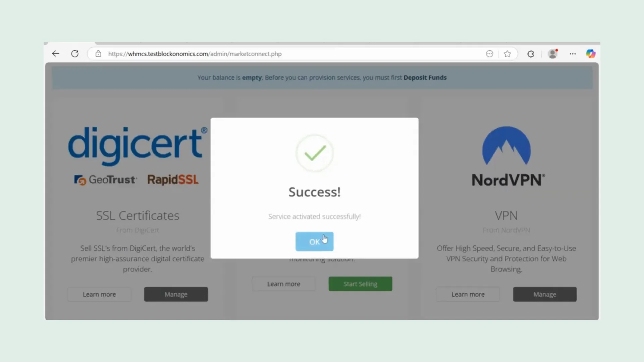Click the browser favorites star icon
The width and height of the screenshot is (644, 362).
point(507,54)
